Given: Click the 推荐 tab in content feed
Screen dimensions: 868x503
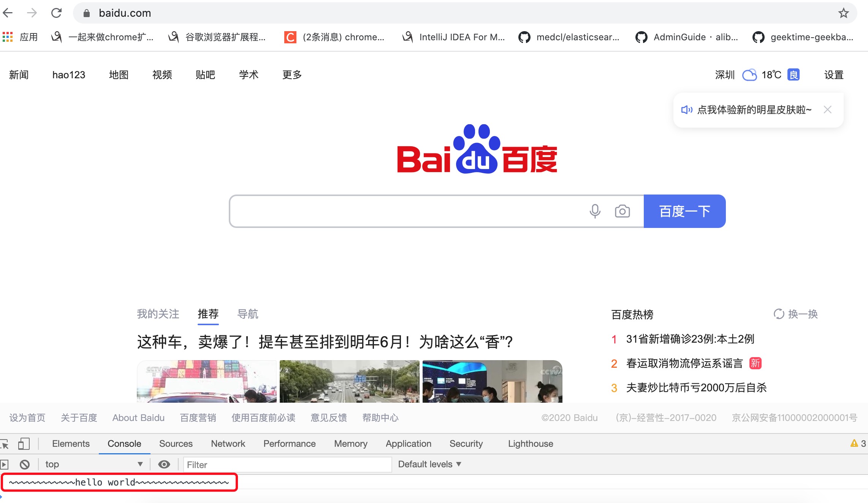Looking at the screenshot, I should point(208,313).
